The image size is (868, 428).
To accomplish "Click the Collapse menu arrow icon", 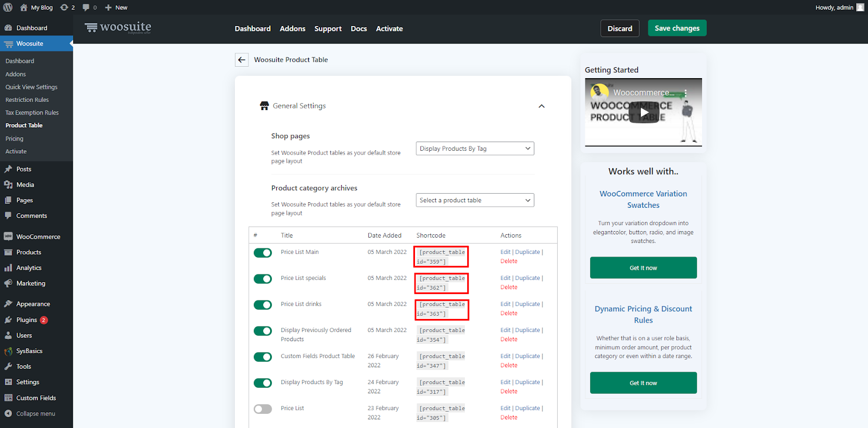I will tap(8, 414).
